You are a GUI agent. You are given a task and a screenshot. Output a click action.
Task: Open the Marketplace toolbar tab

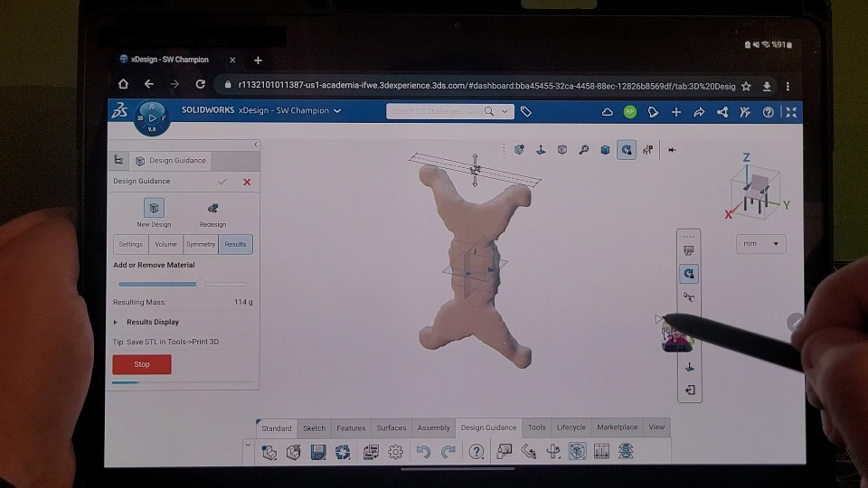(618, 427)
